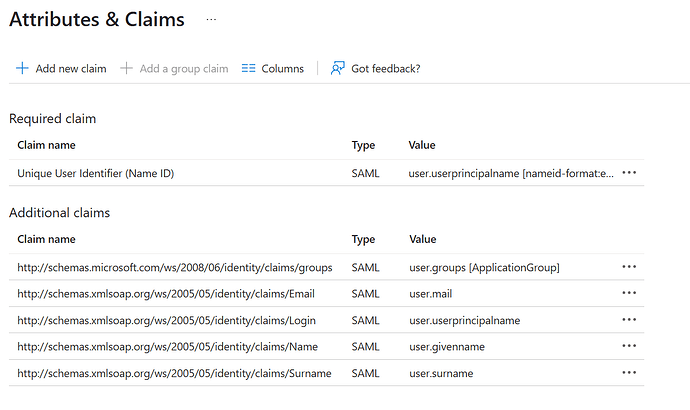Open more options for the groups claim

click(629, 267)
